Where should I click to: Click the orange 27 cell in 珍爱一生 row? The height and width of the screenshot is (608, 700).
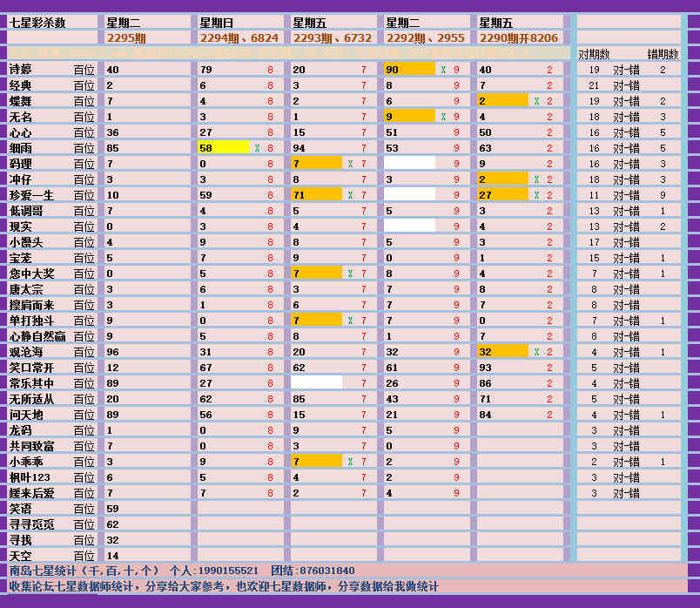502,195
